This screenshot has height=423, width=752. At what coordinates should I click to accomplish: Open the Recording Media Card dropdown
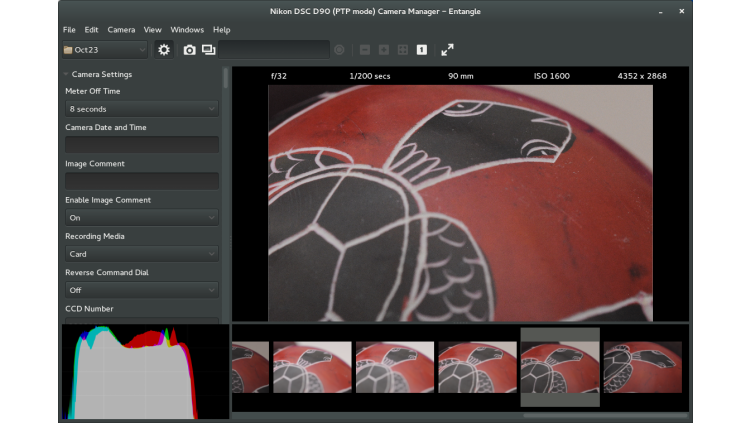point(142,254)
